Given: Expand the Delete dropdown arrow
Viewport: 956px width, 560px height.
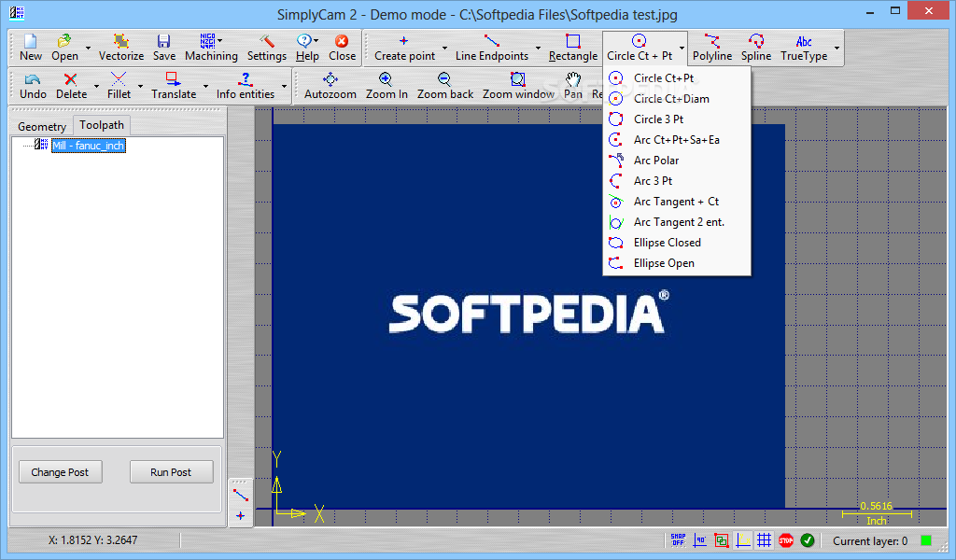Looking at the screenshot, I should coord(96,86).
